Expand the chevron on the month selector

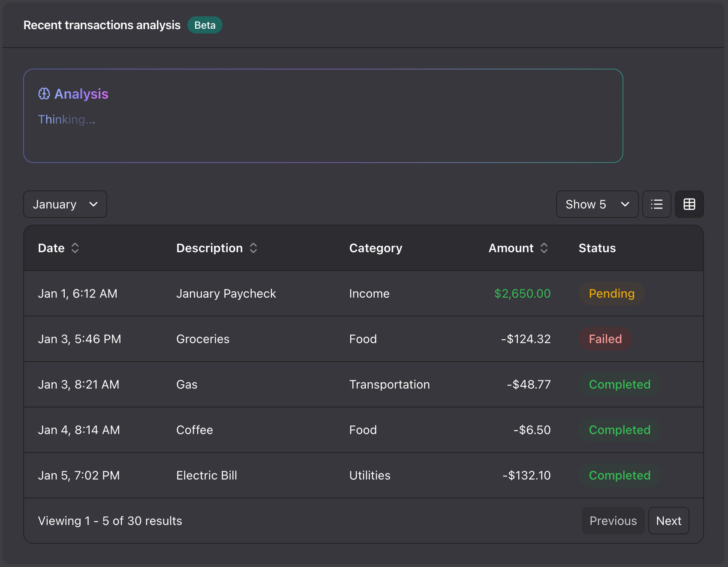tap(93, 204)
